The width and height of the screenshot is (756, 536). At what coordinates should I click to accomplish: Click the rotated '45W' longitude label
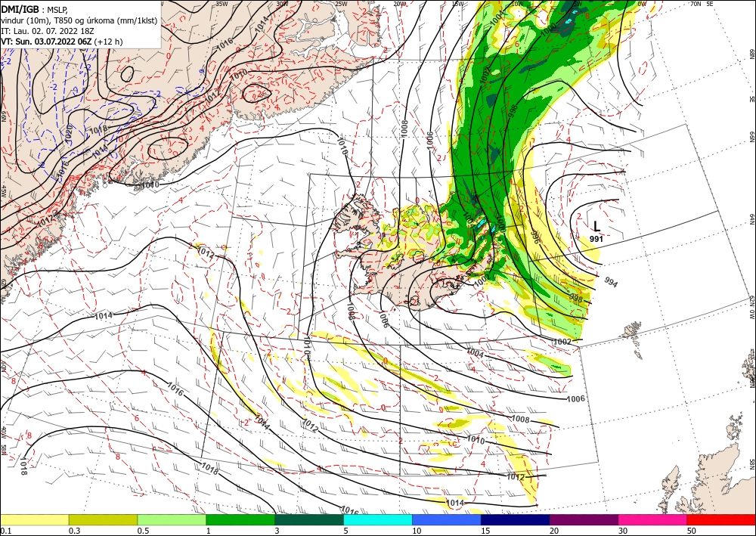[3, 191]
